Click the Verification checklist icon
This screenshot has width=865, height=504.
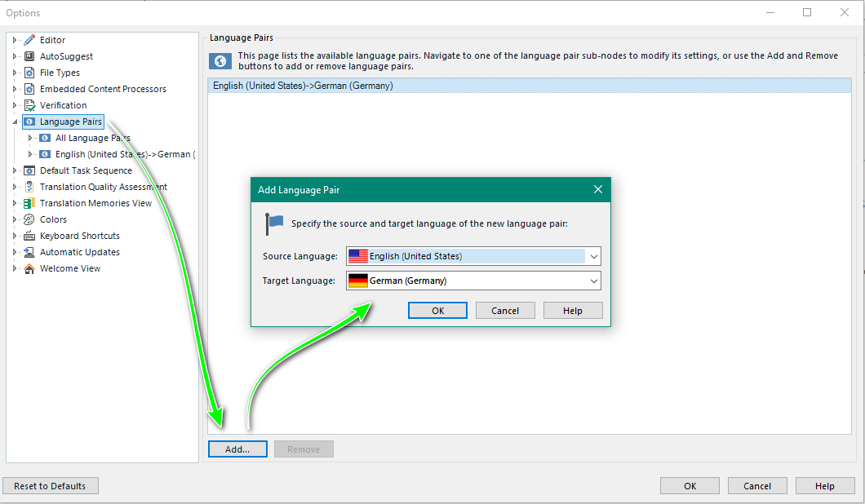coord(29,105)
